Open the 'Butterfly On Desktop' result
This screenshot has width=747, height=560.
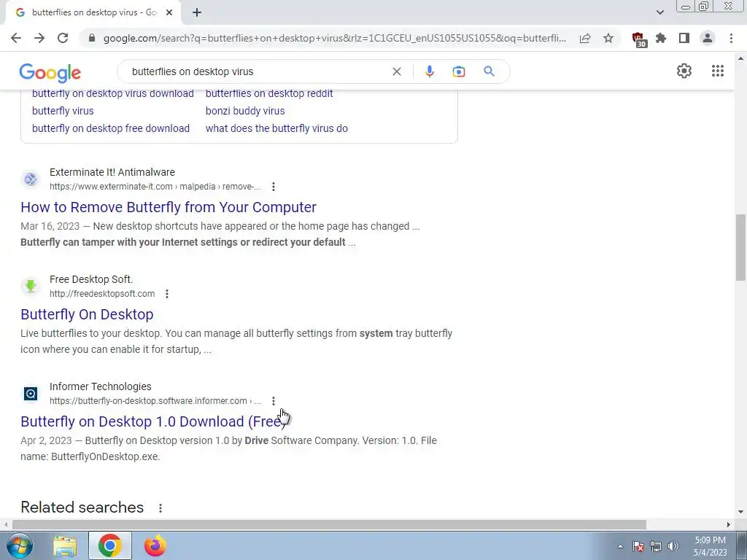(x=87, y=314)
